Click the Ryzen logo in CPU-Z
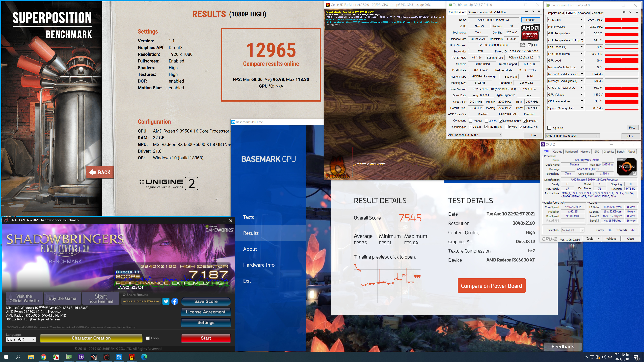This screenshot has width=644, height=362. pos(627,167)
